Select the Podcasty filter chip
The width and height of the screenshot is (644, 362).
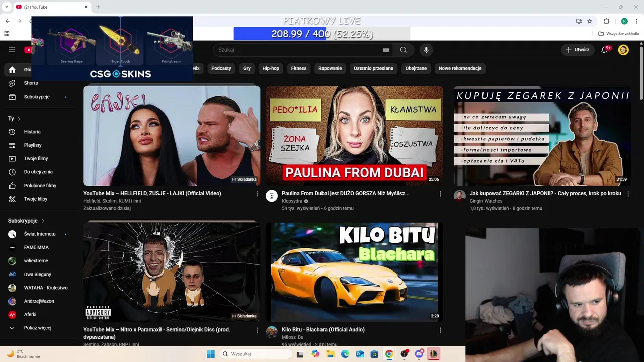[x=221, y=68]
